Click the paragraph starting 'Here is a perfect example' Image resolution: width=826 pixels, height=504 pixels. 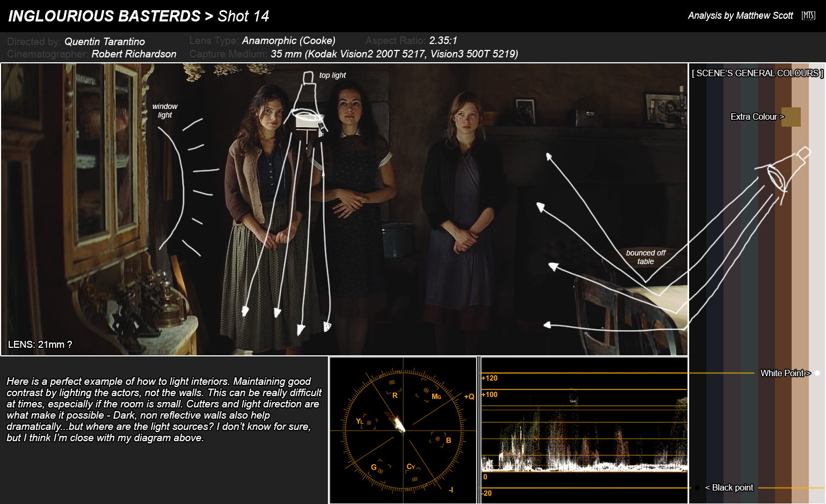point(164,410)
